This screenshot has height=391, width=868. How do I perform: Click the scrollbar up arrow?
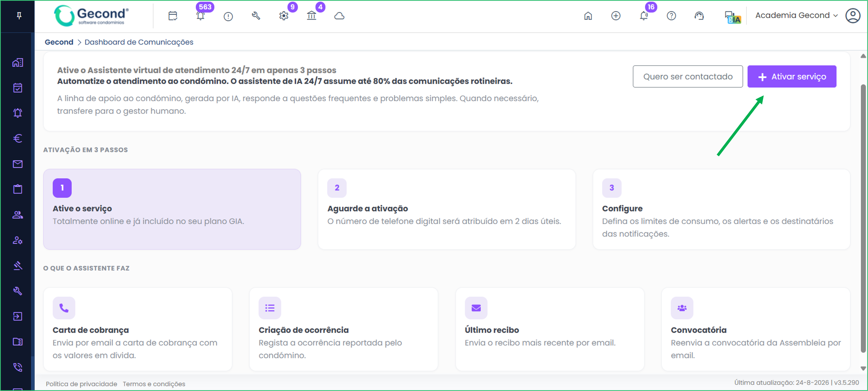[863, 56]
